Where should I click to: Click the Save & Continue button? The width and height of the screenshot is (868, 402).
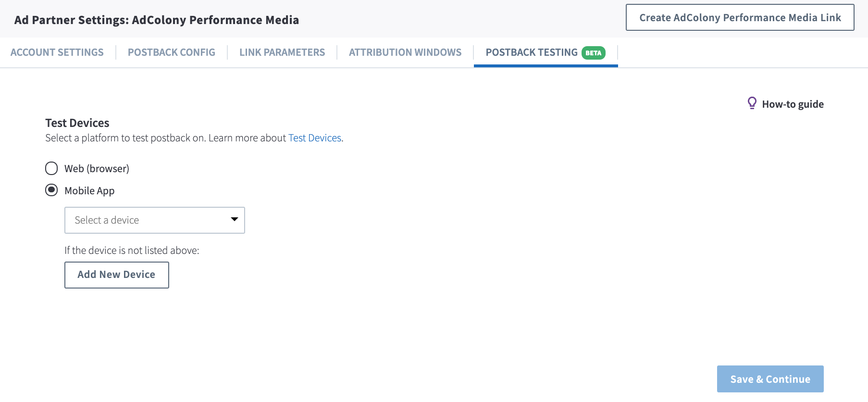pyautogui.click(x=770, y=379)
